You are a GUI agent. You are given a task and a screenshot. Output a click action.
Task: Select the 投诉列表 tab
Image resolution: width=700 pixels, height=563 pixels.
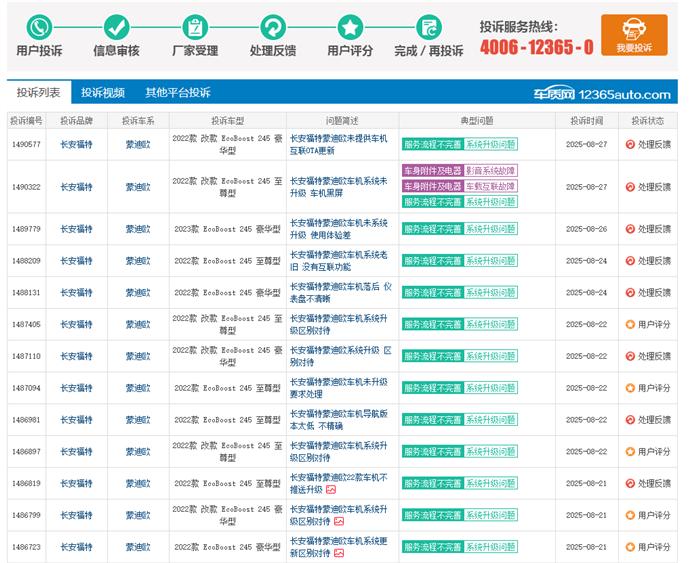39,92
